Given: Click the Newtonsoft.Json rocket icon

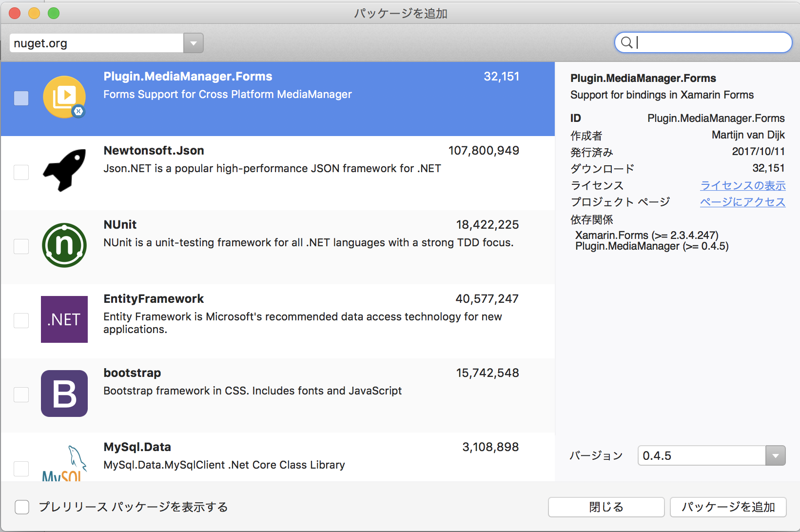Looking at the screenshot, I should pos(64,171).
